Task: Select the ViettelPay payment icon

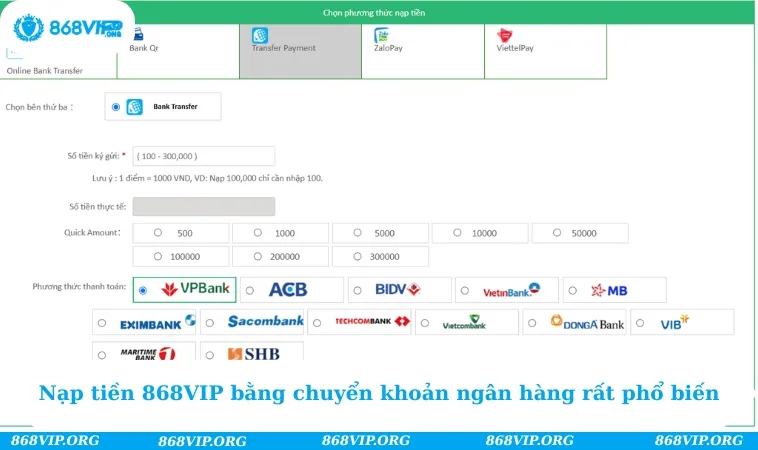Action: [504, 35]
